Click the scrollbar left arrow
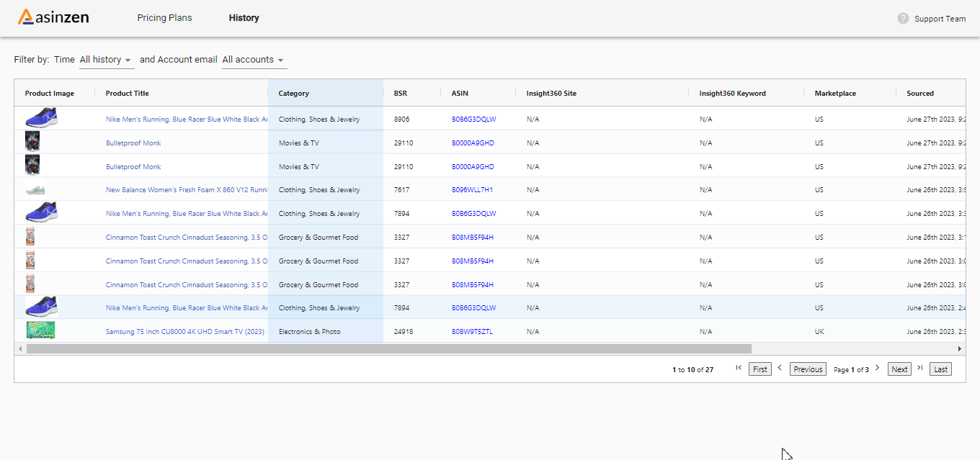 pyautogui.click(x=20, y=348)
